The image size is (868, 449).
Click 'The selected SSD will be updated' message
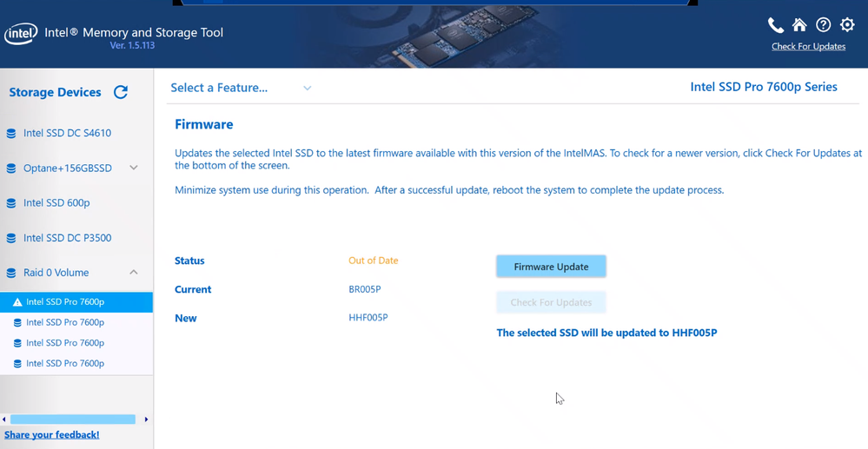606,333
